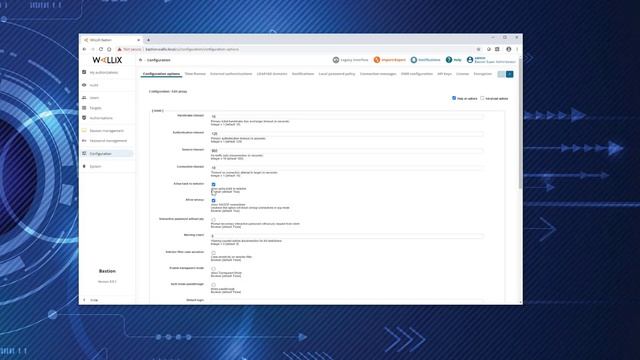The height and width of the screenshot is (360, 640).
Task: Open the Import/Export menu
Action: (x=390, y=60)
